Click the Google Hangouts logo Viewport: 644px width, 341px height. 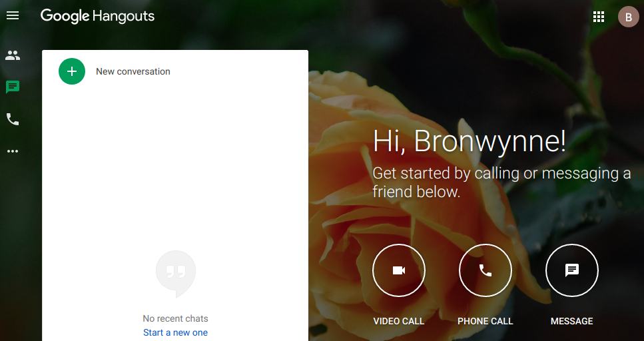coord(97,16)
